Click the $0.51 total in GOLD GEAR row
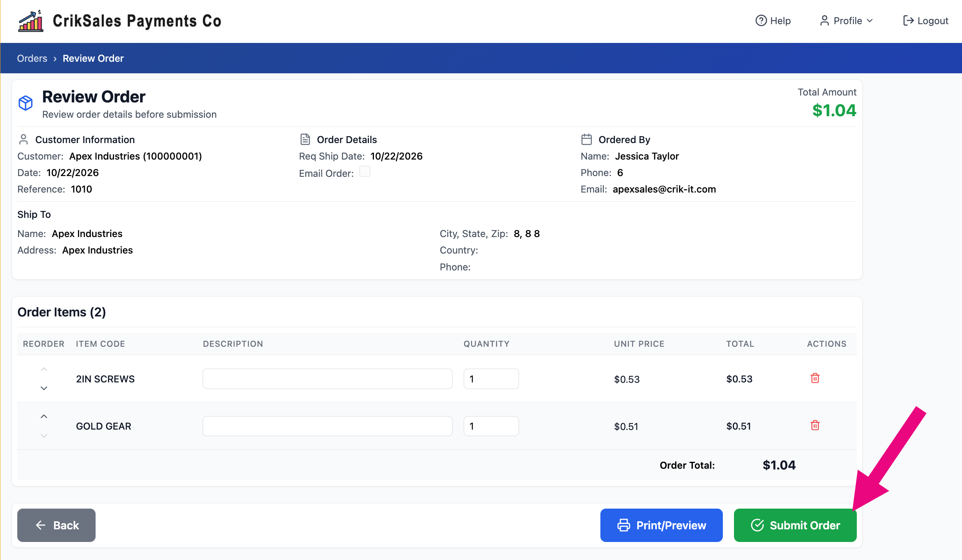This screenshot has height=560, width=962. (x=739, y=426)
